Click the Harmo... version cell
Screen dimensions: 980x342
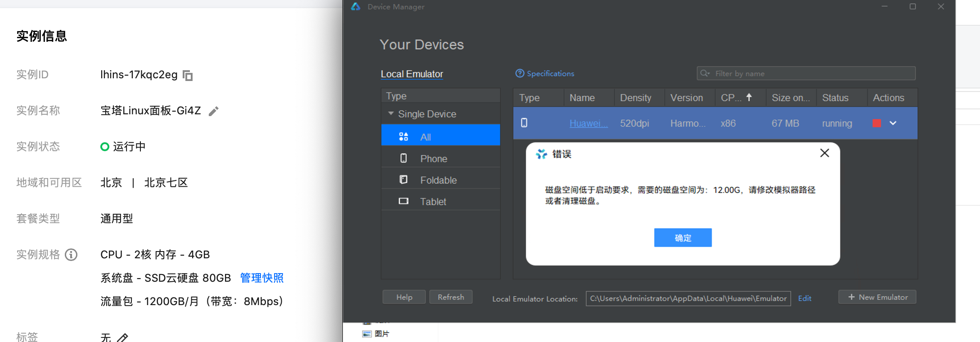tap(688, 123)
